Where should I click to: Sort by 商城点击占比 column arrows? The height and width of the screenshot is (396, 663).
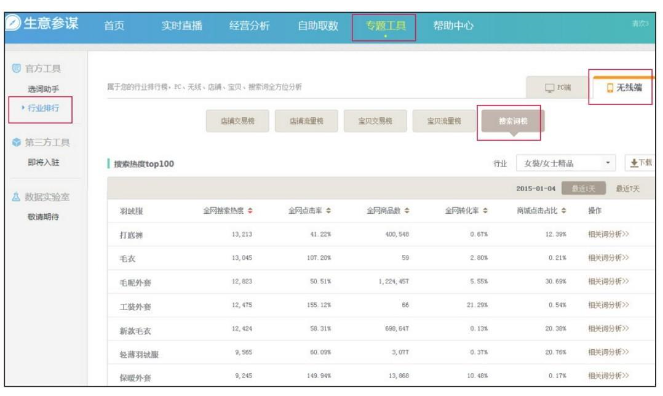pyautogui.click(x=564, y=210)
